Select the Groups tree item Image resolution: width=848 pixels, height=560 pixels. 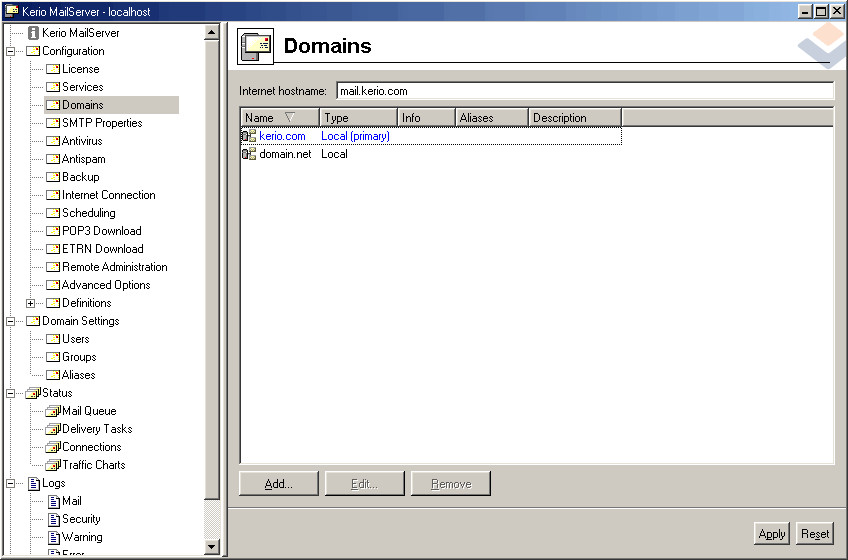tap(80, 357)
